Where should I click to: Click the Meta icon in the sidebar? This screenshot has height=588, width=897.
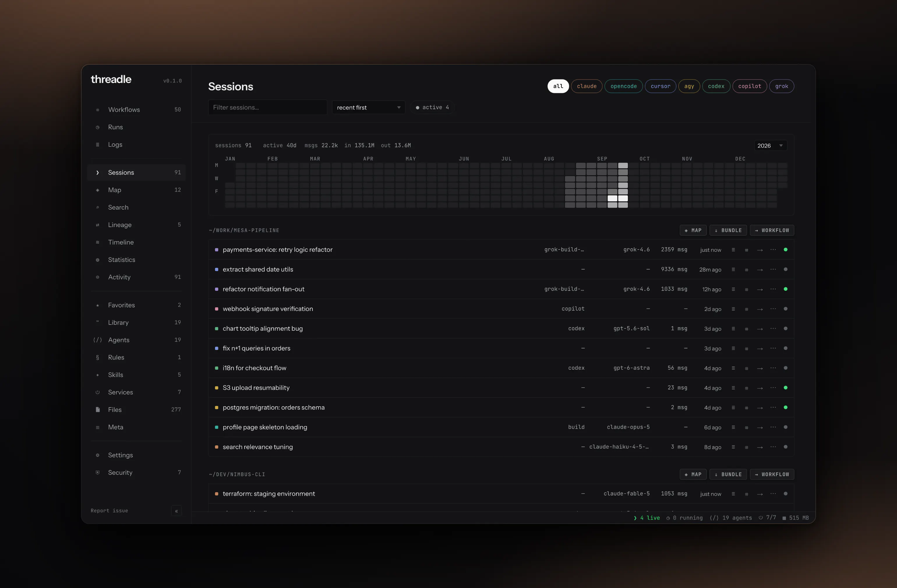pos(98,427)
